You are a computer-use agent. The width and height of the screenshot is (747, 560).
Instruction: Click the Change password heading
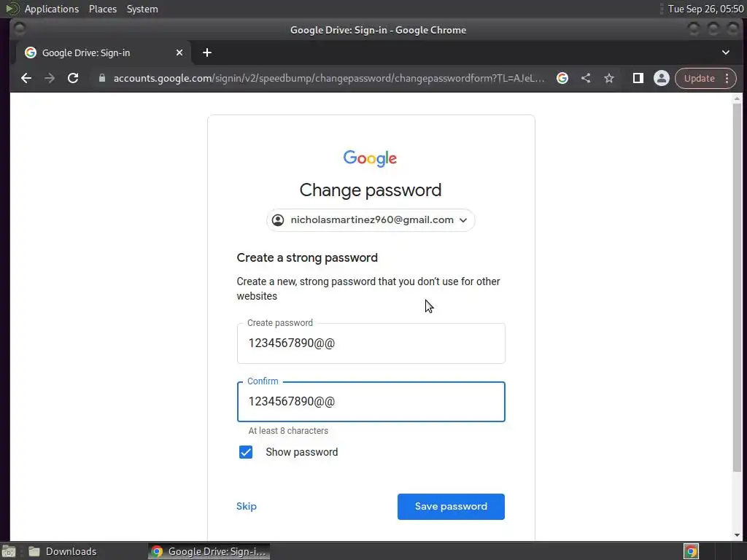[x=371, y=190]
